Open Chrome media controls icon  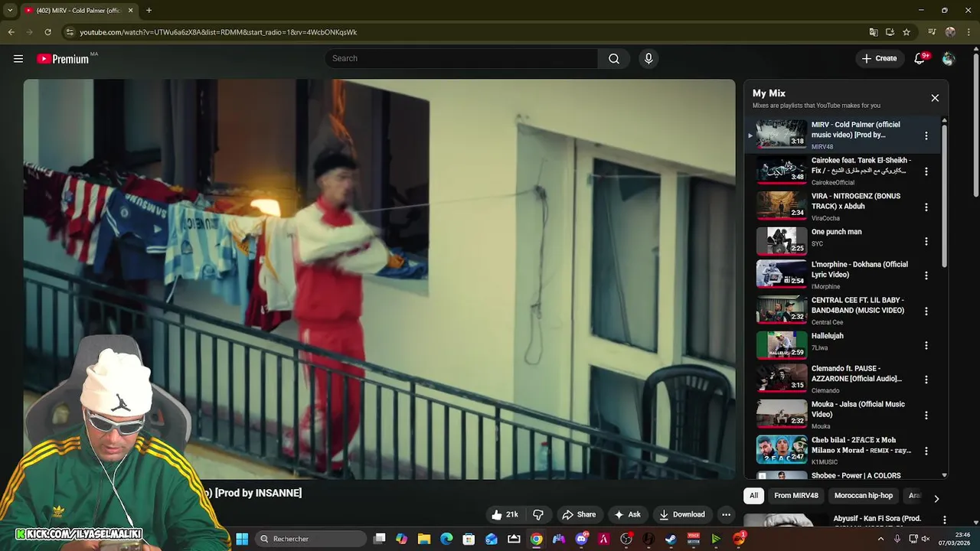pyautogui.click(x=932, y=32)
